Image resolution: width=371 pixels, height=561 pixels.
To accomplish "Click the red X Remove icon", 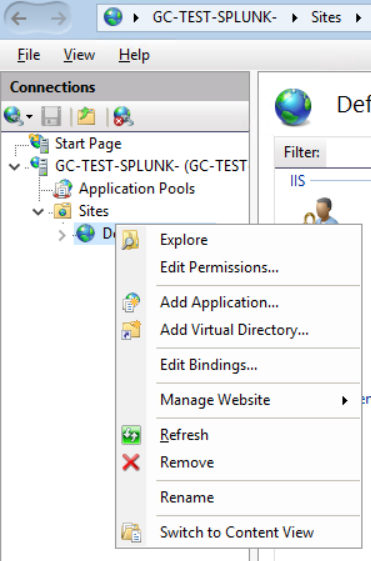I will click(131, 462).
